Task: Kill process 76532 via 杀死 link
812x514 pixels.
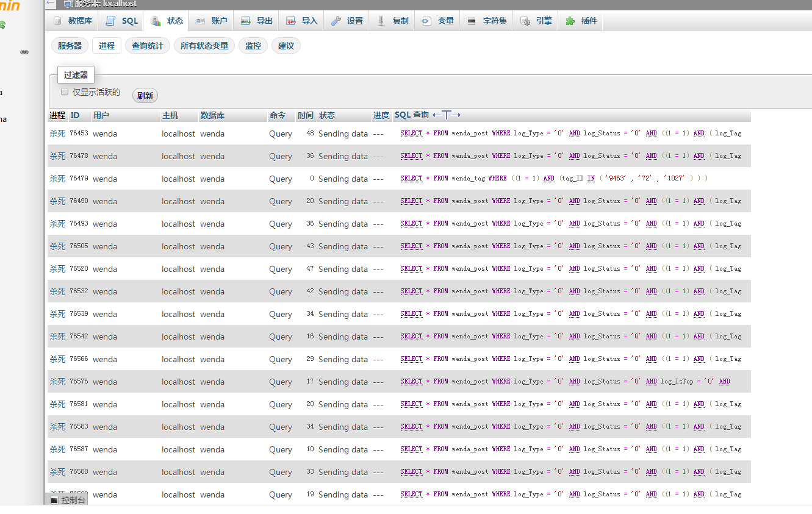Action: coord(57,291)
